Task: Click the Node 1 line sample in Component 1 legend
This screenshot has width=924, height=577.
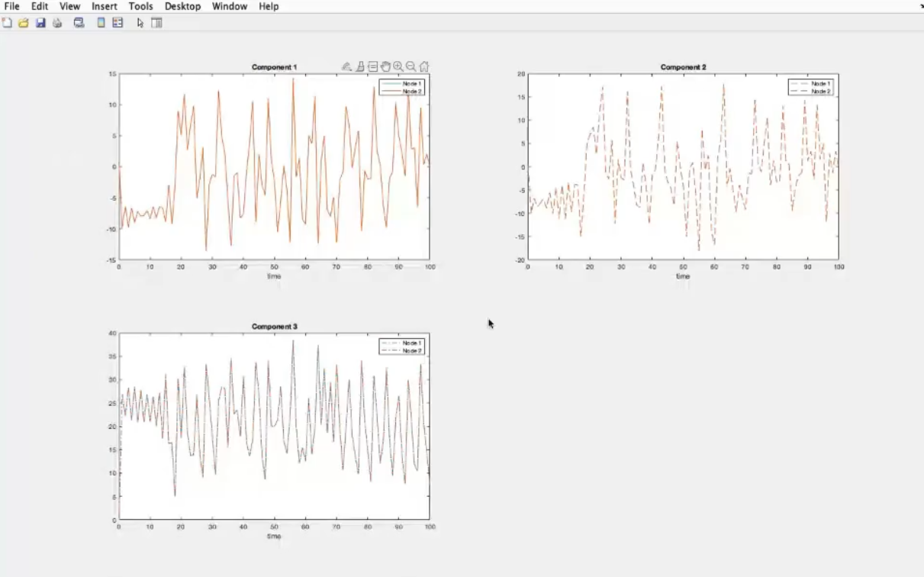Action: tap(391, 83)
